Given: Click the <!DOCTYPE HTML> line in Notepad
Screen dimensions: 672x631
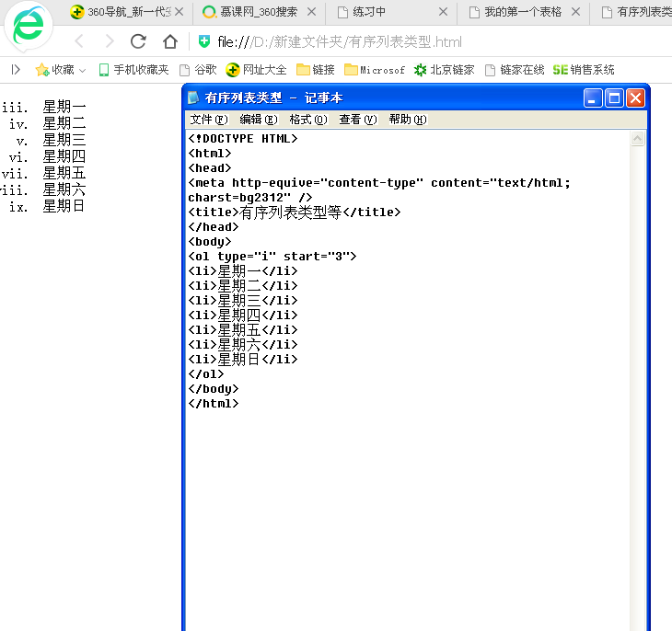Looking at the screenshot, I should click(x=243, y=139).
